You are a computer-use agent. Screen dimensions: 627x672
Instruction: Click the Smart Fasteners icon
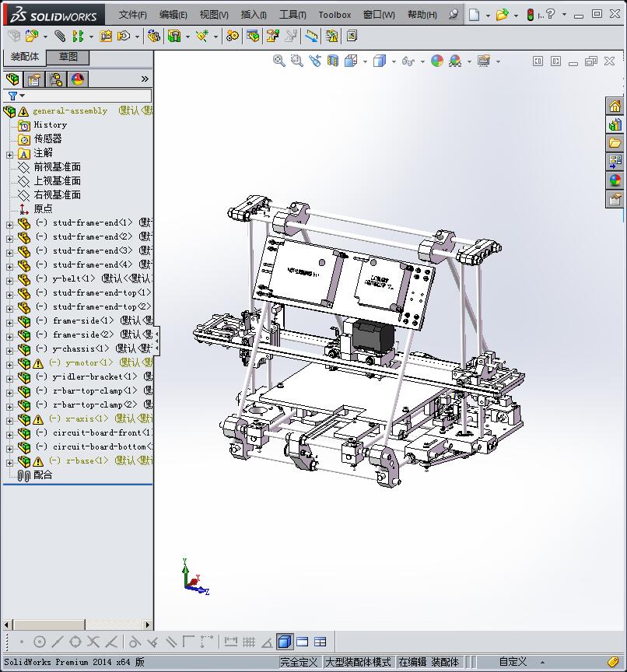point(106,36)
